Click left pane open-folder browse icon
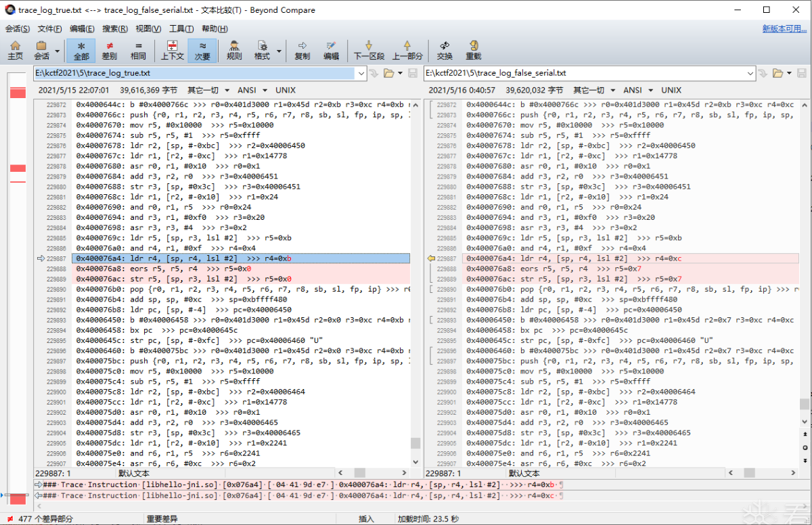Image resolution: width=812 pixels, height=525 pixels. [389, 73]
